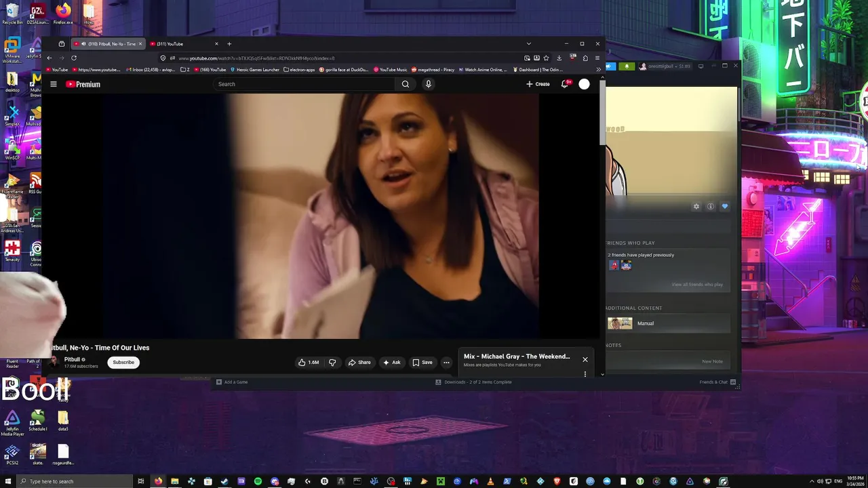Open the taskbar clock showing 10:55 PM
Image resolution: width=868 pixels, height=488 pixels.
pos(855,481)
